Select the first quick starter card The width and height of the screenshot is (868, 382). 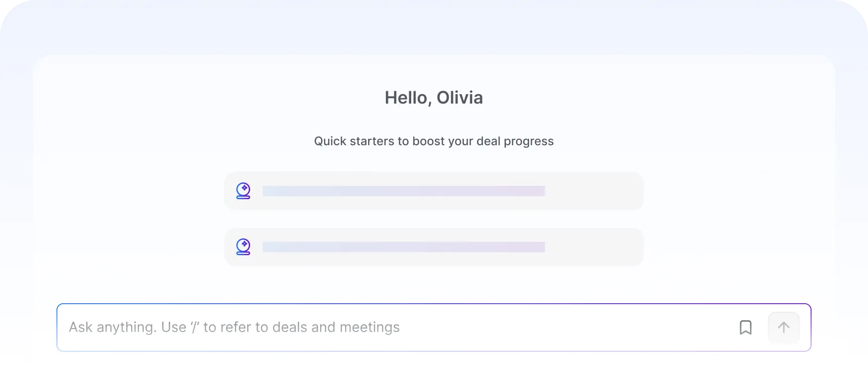tap(434, 191)
